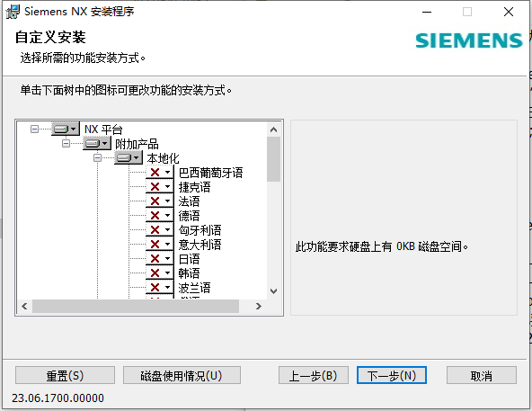The image size is (532, 411).
Task: Select the 波兰语 feature row
Action: (x=194, y=288)
